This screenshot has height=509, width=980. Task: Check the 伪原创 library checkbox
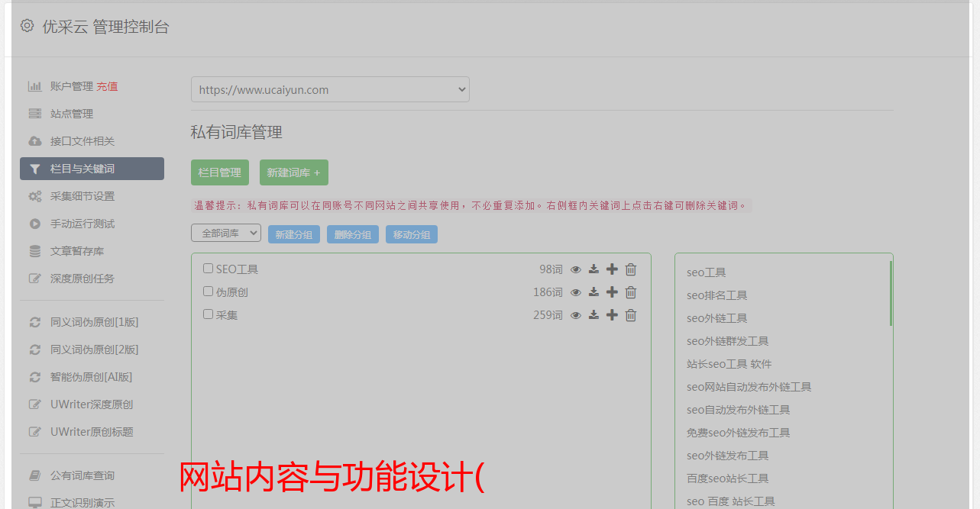pyautogui.click(x=208, y=292)
